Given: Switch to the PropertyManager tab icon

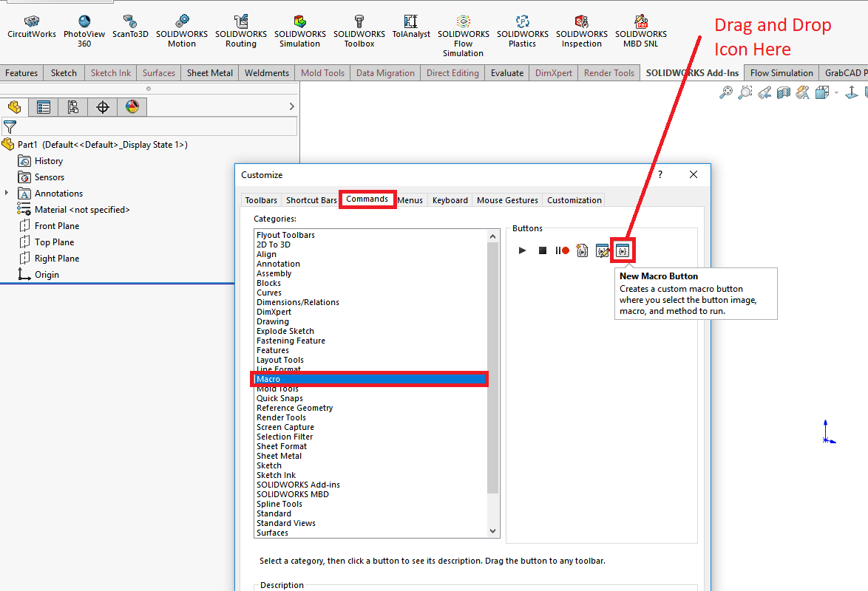Looking at the screenshot, I should point(43,107).
